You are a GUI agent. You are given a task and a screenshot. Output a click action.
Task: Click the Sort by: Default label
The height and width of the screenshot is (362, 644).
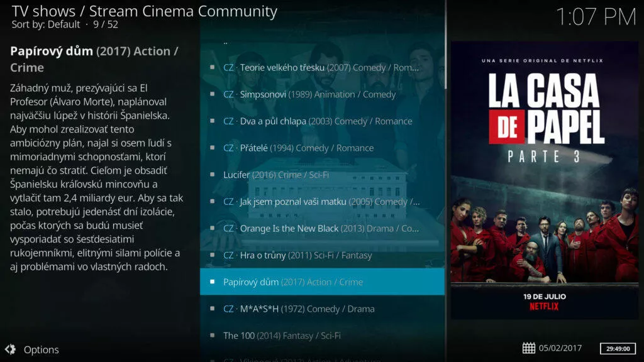[45, 25]
